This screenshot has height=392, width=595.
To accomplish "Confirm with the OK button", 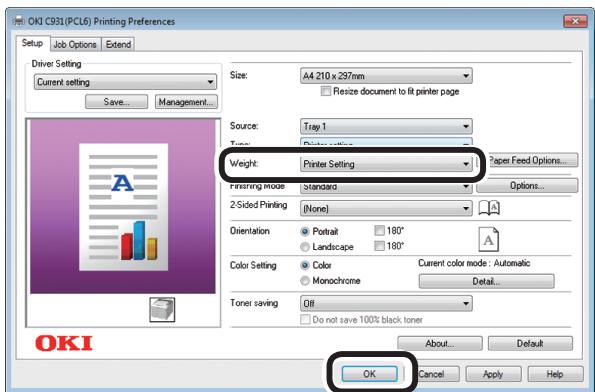I will (x=369, y=374).
